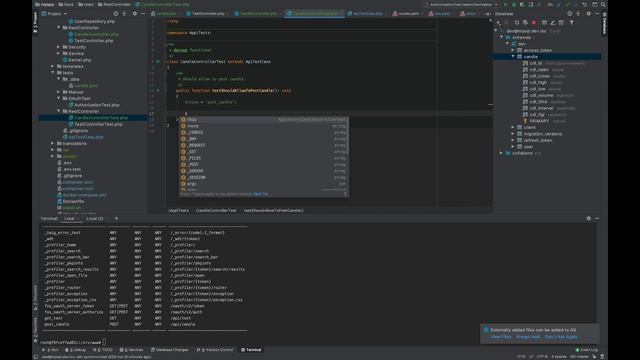Viewport: 640px width, 360px height.
Task: Open the run configuration dropdown AuthorisationTest
Action: click(463, 4)
